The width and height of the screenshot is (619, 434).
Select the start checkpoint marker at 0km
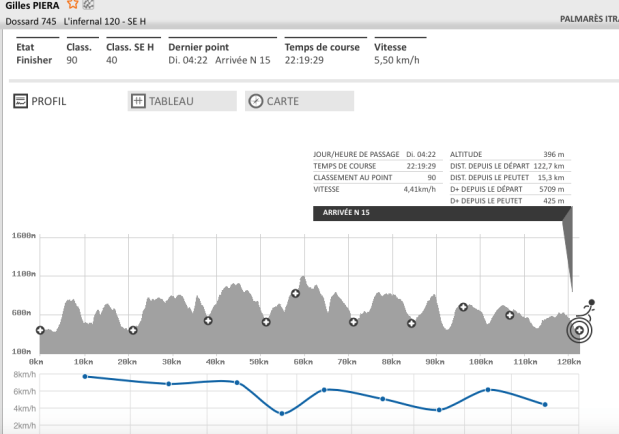41,330
